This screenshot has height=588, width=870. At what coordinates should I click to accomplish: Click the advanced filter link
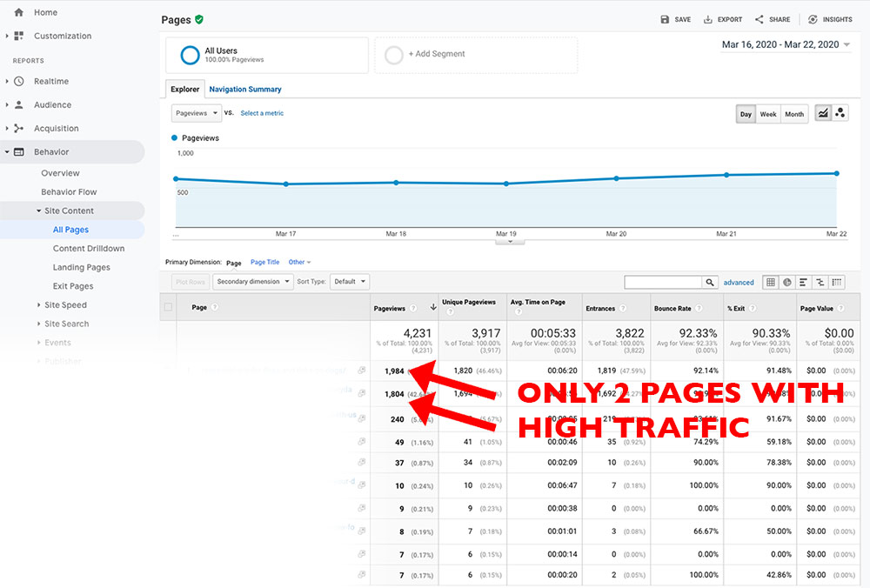coord(739,283)
